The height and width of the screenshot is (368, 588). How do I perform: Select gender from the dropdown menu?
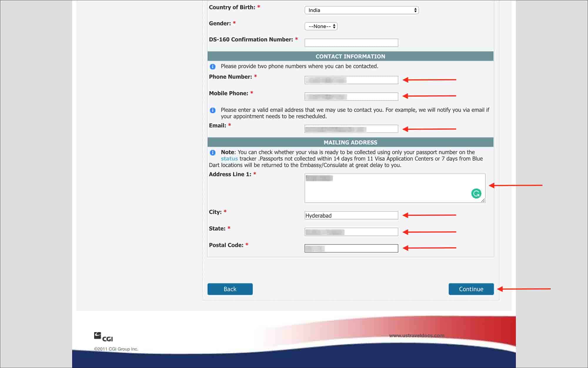coord(320,26)
